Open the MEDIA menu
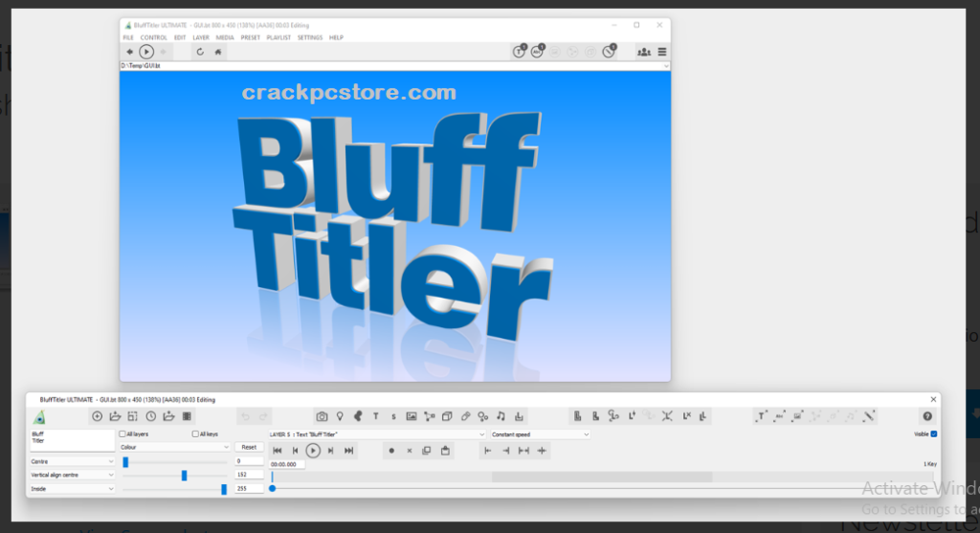Screen dimensions: 980x533 (x=225, y=37)
